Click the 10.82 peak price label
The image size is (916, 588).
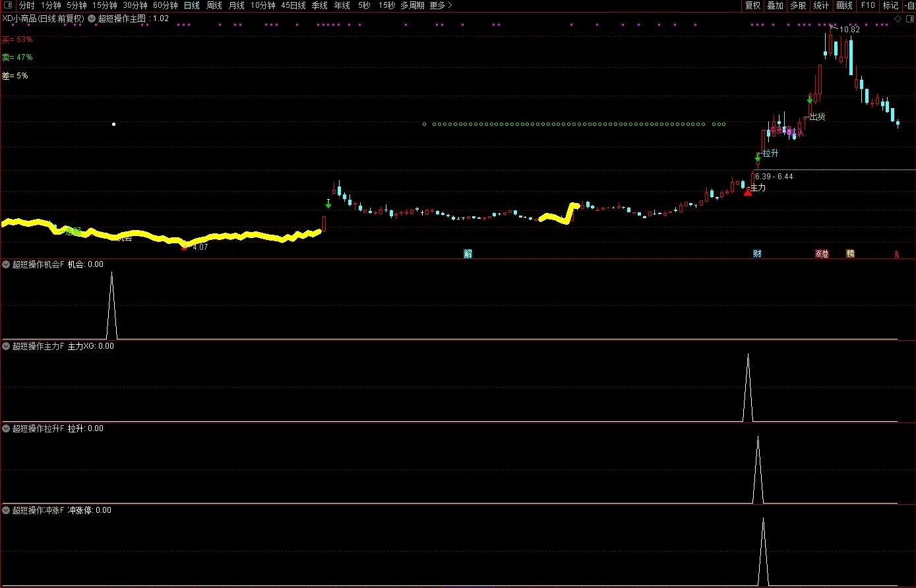tap(849, 30)
